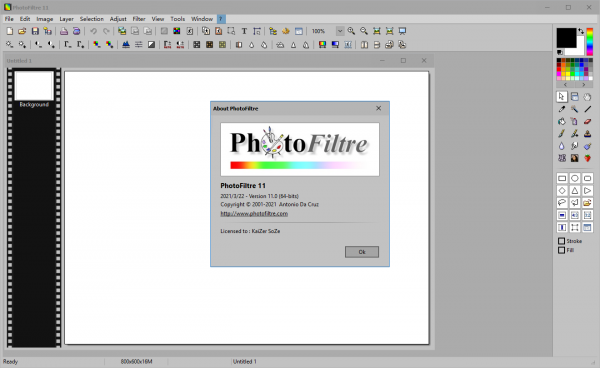Image resolution: width=600 pixels, height=368 pixels.
Task: Select the Magic wand tool
Action: (574, 109)
